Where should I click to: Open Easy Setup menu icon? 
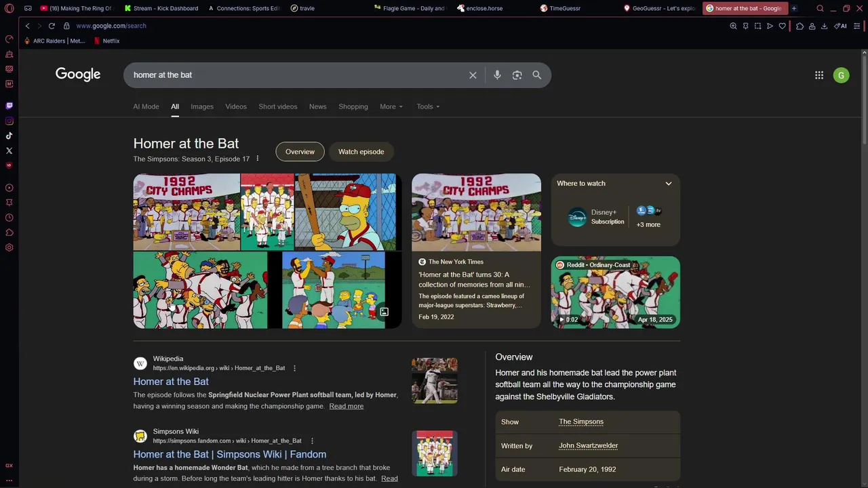click(857, 26)
